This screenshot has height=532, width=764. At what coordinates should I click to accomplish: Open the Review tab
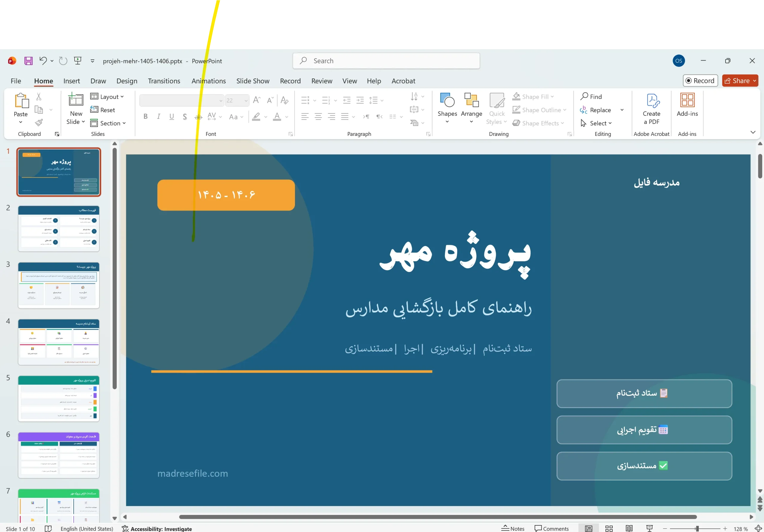322,81
